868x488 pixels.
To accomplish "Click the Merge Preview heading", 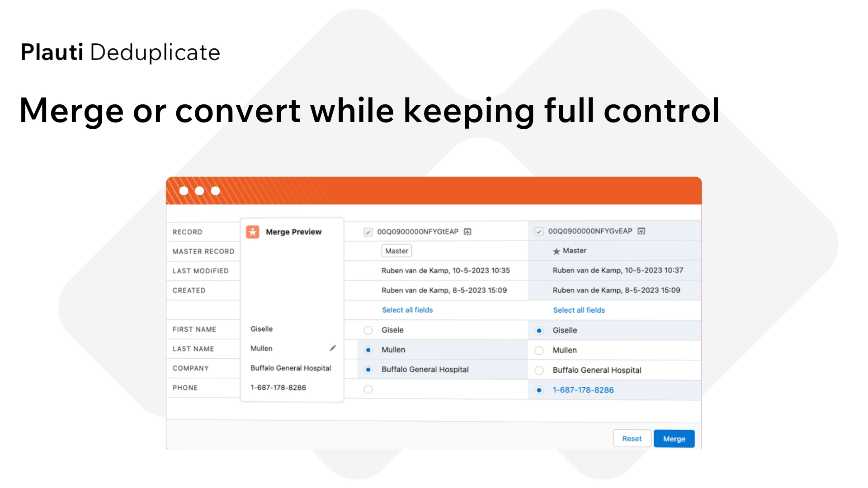I will point(293,232).
